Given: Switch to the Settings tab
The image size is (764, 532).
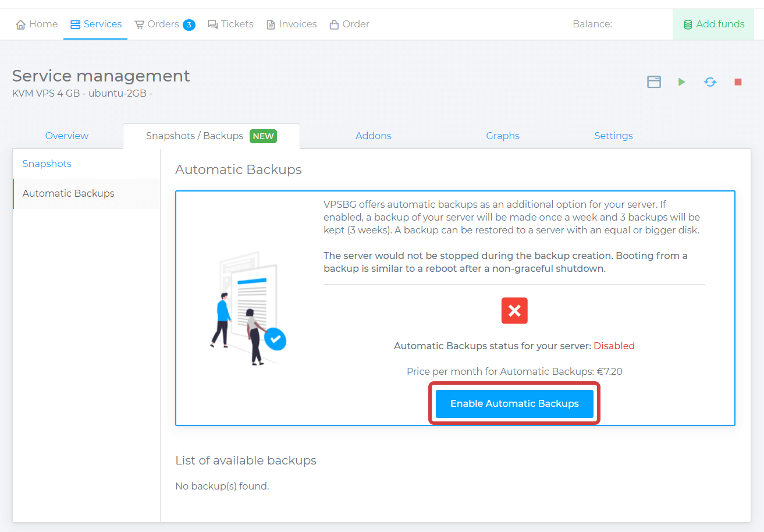Looking at the screenshot, I should (613, 136).
